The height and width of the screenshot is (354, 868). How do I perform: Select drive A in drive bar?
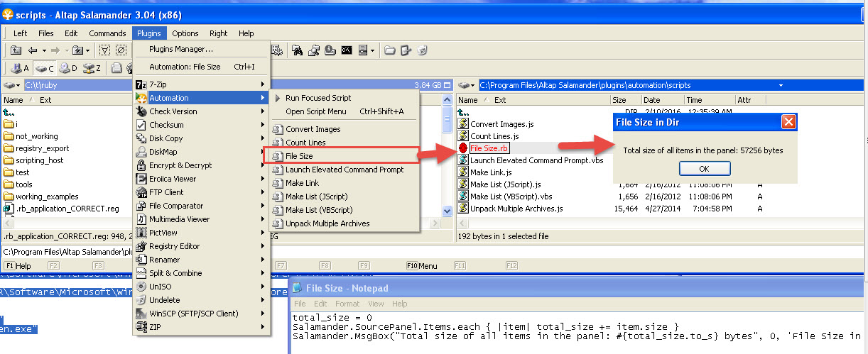[x=18, y=68]
